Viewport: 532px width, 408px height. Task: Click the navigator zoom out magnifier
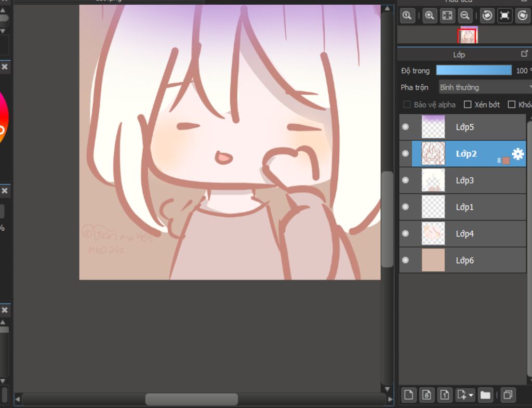[x=465, y=16]
